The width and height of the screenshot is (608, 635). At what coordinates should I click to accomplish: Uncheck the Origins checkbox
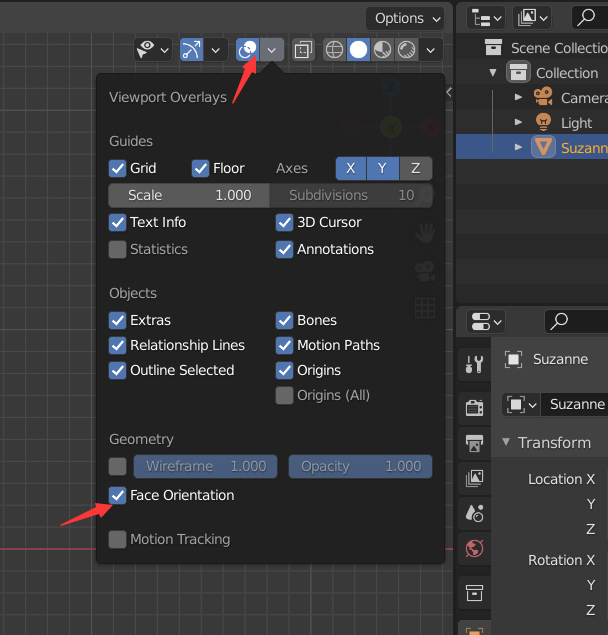(284, 371)
